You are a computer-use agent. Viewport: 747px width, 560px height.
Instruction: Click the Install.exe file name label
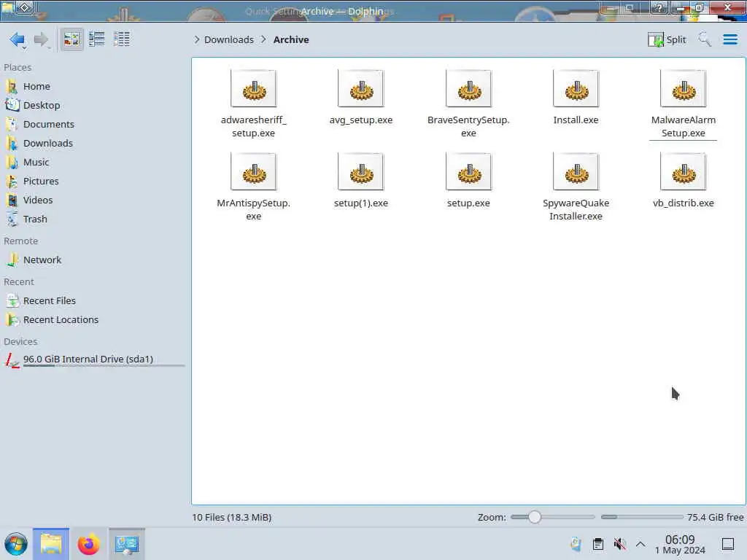[576, 120]
